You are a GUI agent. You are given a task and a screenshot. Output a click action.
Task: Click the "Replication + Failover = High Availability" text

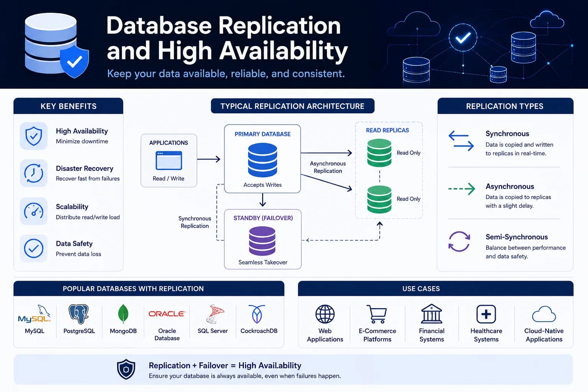click(x=225, y=366)
